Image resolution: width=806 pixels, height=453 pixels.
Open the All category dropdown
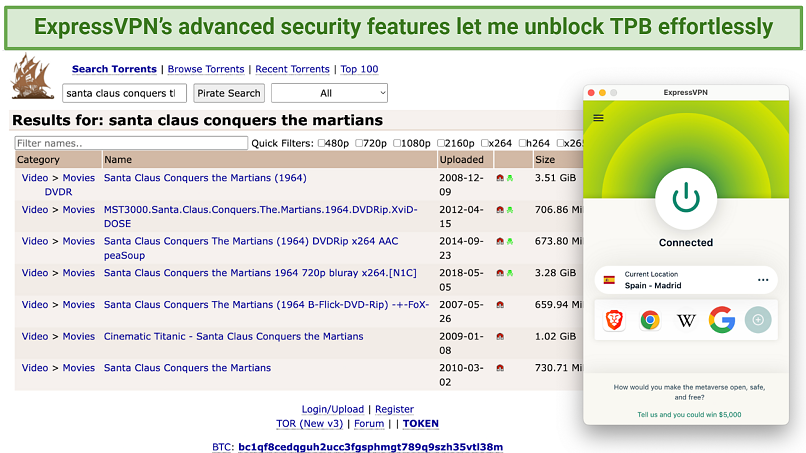(x=329, y=93)
